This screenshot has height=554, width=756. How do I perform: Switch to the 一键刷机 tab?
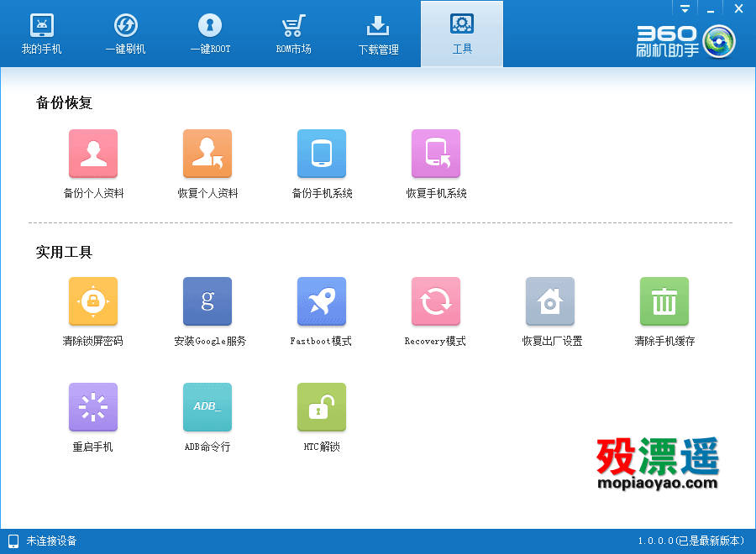point(125,34)
